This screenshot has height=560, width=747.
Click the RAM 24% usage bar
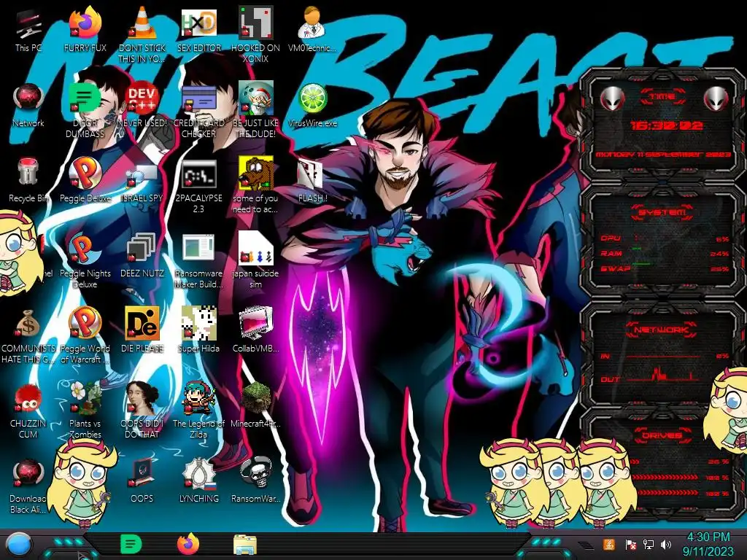664,253
